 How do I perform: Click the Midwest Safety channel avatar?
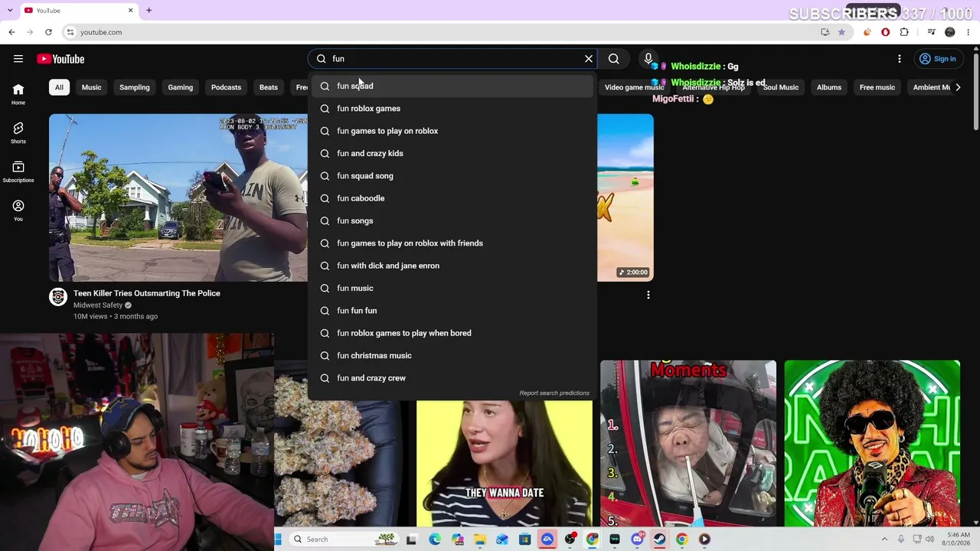pos(58,297)
